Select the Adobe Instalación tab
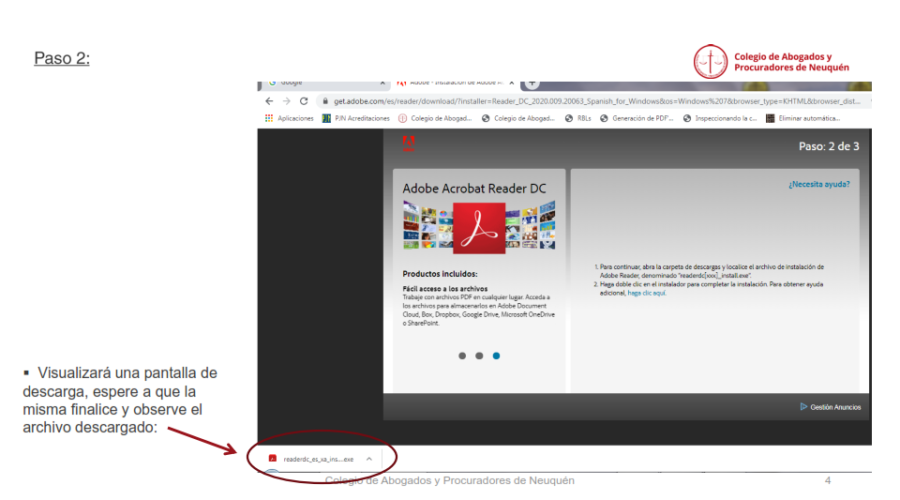Viewport: 900px width, 500px height. click(x=456, y=84)
